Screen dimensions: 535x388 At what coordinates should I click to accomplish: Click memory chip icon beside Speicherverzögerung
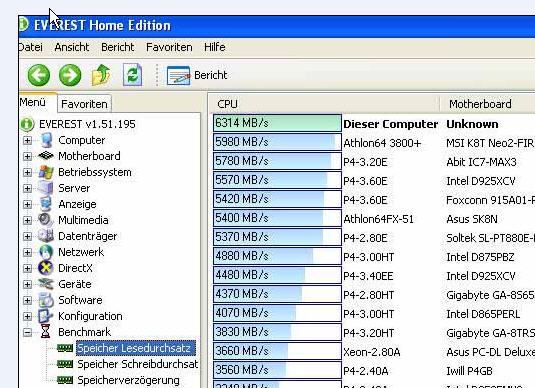[65, 380]
